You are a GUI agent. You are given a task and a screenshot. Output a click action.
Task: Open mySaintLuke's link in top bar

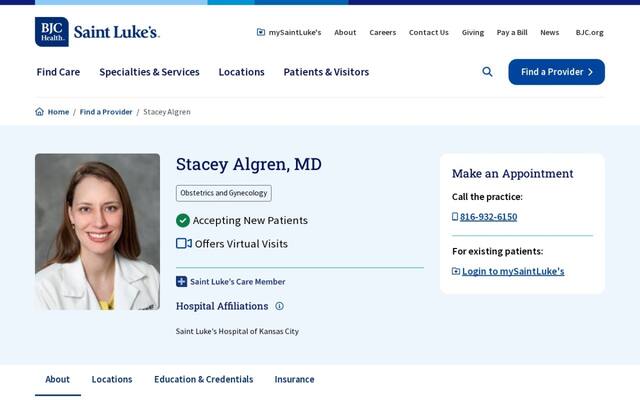coord(295,32)
